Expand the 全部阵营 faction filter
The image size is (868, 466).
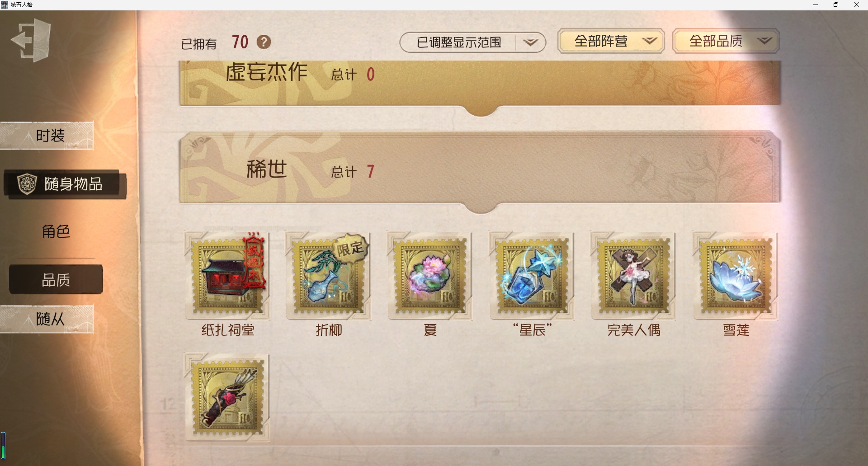611,41
